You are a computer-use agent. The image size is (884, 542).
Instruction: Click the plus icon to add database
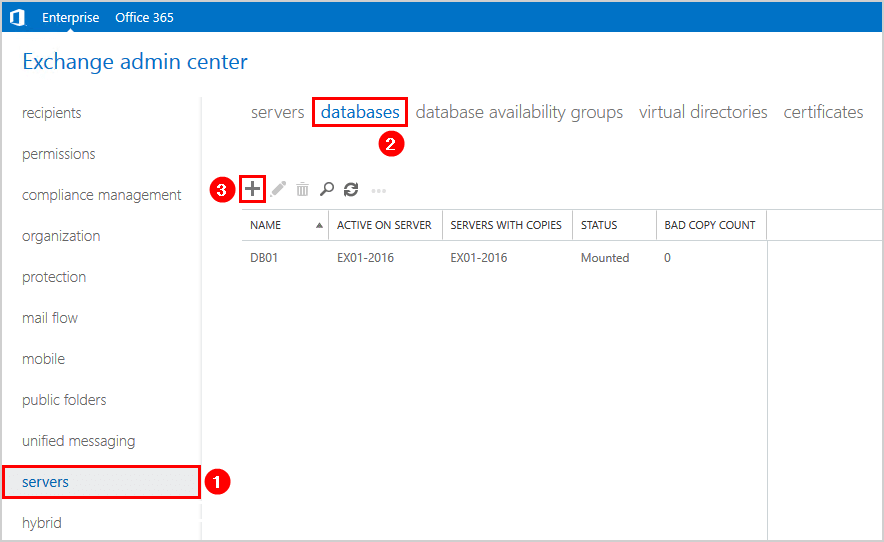pos(253,188)
